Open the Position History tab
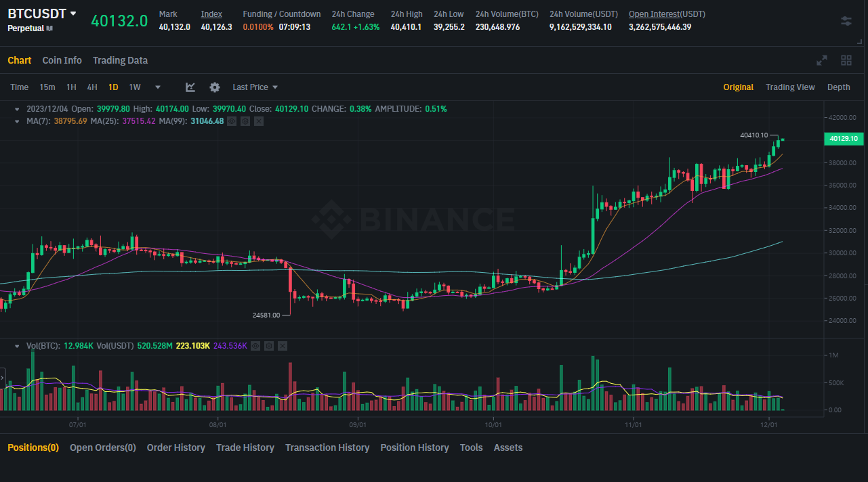This screenshot has height=482, width=868. click(x=415, y=447)
